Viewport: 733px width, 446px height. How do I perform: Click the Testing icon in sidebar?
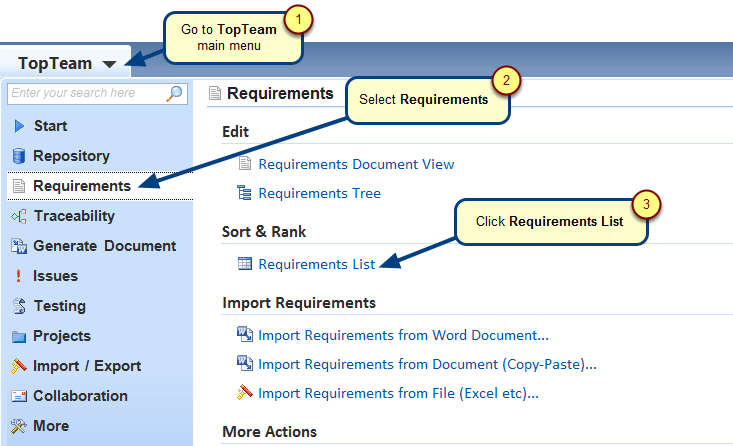point(18,306)
